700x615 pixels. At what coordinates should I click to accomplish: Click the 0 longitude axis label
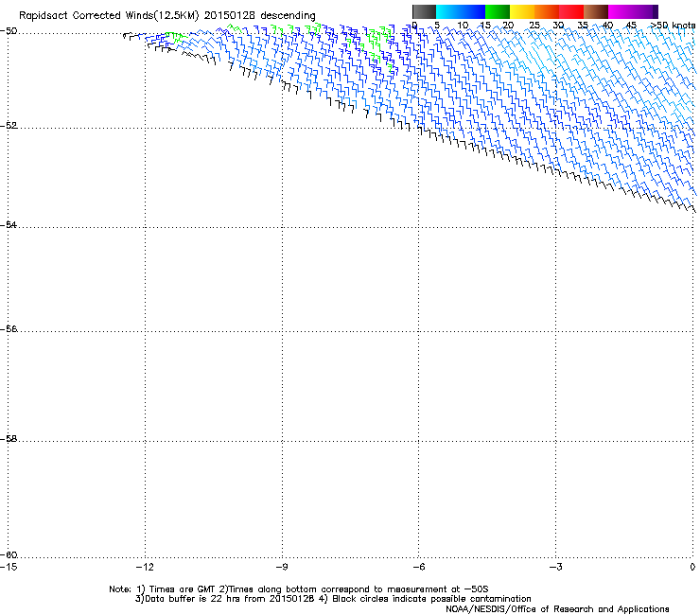692,567
